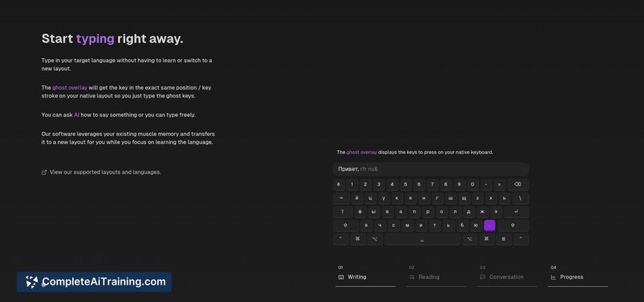Click the 'ы' key
The width and height of the screenshot is (644, 302).
pyautogui.click(x=374, y=212)
